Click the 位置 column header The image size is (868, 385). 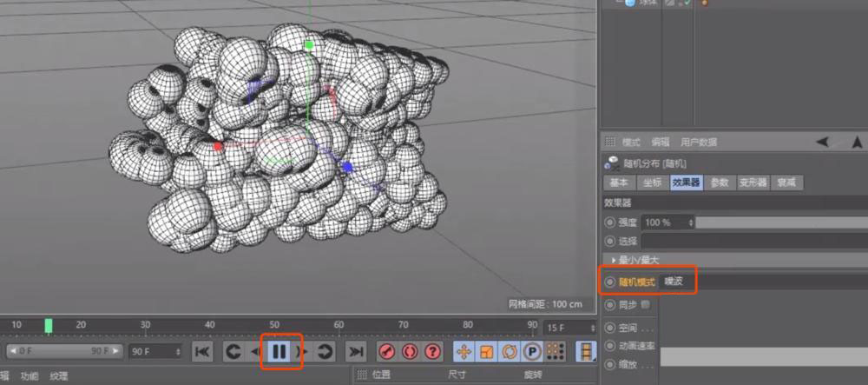pyautogui.click(x=381, y=375)
